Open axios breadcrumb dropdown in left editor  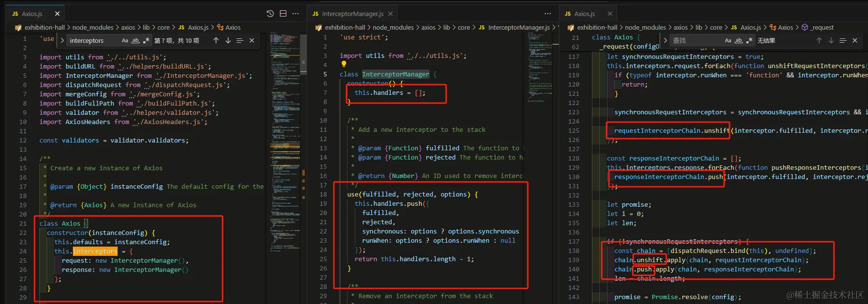pos(128,27)
